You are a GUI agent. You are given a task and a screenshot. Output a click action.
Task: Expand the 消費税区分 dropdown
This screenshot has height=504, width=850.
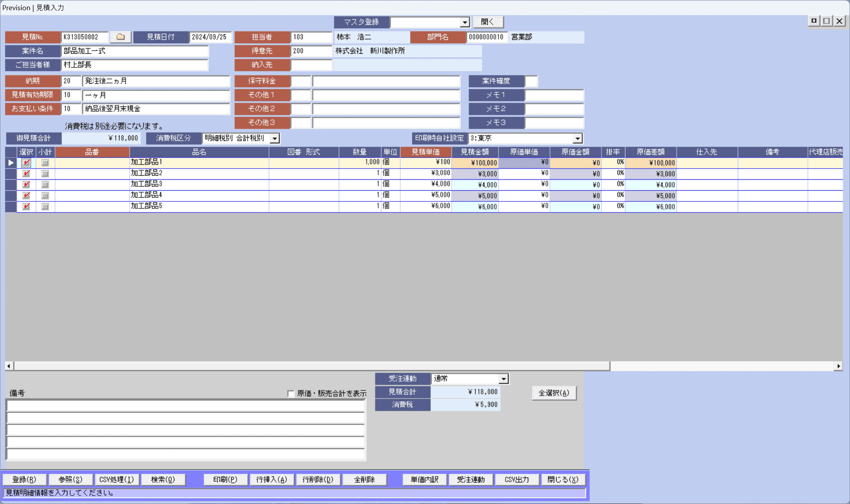275,138
